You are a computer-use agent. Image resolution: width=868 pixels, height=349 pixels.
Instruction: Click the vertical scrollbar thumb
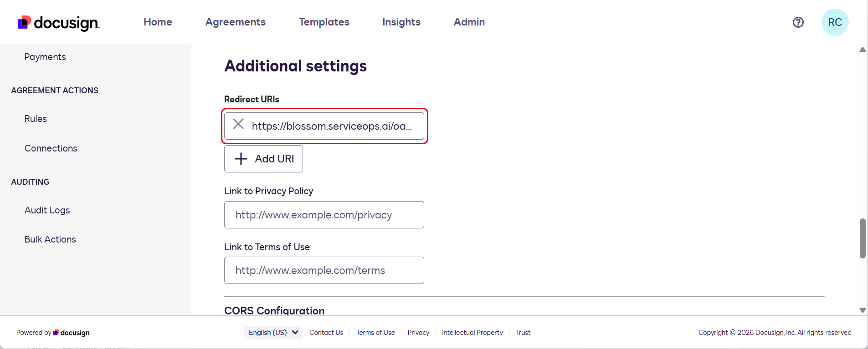(863, 238)
